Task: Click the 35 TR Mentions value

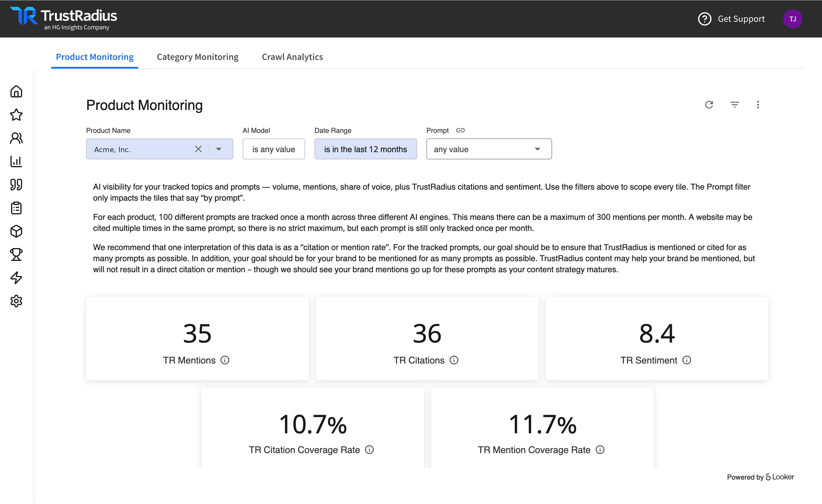Action: point(197,334)
